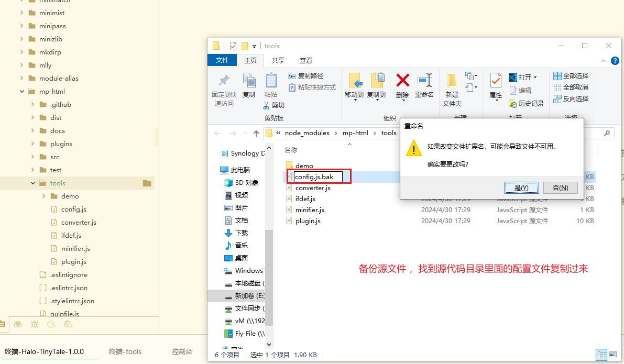This screenshot has height=364, width=624.
Task: Switch to details view icon
Action: [x=601, y=355]
